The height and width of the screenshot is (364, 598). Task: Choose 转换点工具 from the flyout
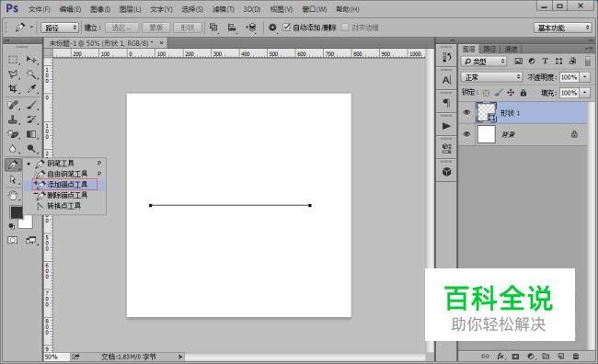click(64, 206)
